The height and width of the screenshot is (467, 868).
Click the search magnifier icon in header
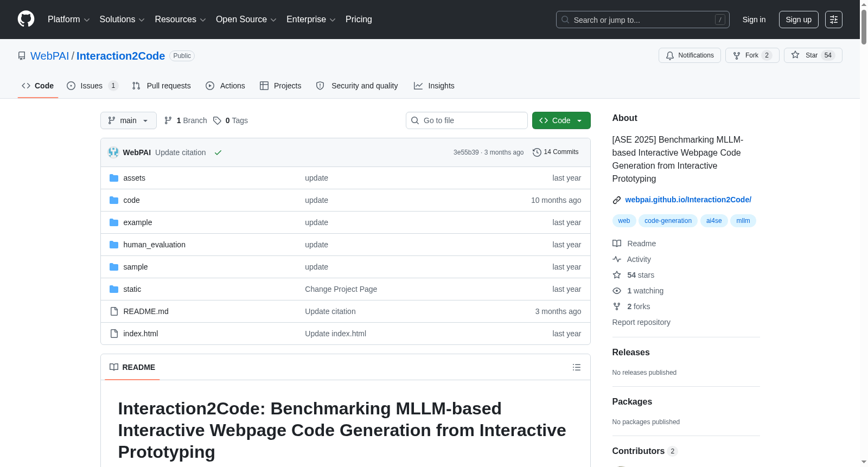point(565,20)
